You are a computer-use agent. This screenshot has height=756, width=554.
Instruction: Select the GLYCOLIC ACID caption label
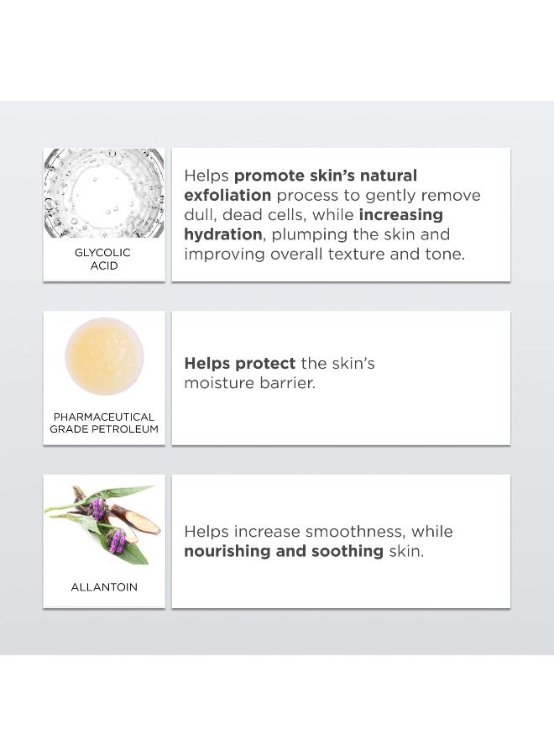(104, 259)
